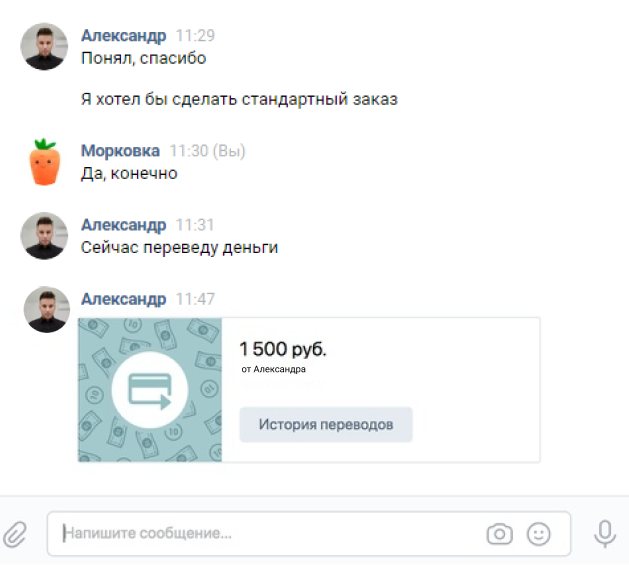Click the 11:47 message timestamp
The width and height of the screenshot is (629, 565).
tap(195, 299)
